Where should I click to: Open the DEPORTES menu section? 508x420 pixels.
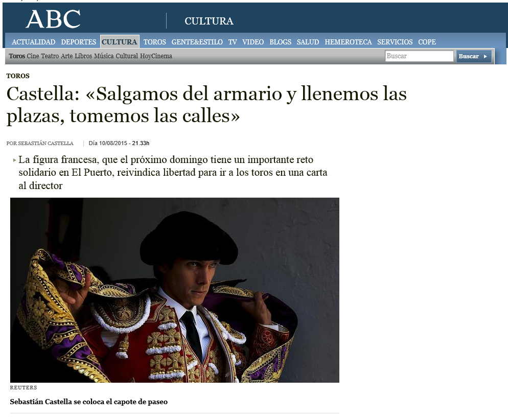tap(78, 42)
